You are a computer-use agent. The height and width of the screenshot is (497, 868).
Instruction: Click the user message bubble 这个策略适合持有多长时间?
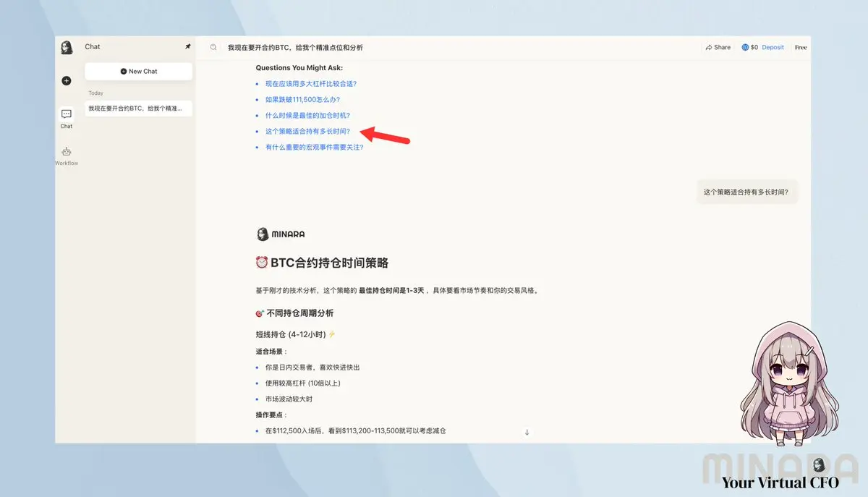click(x=746, y=192)
